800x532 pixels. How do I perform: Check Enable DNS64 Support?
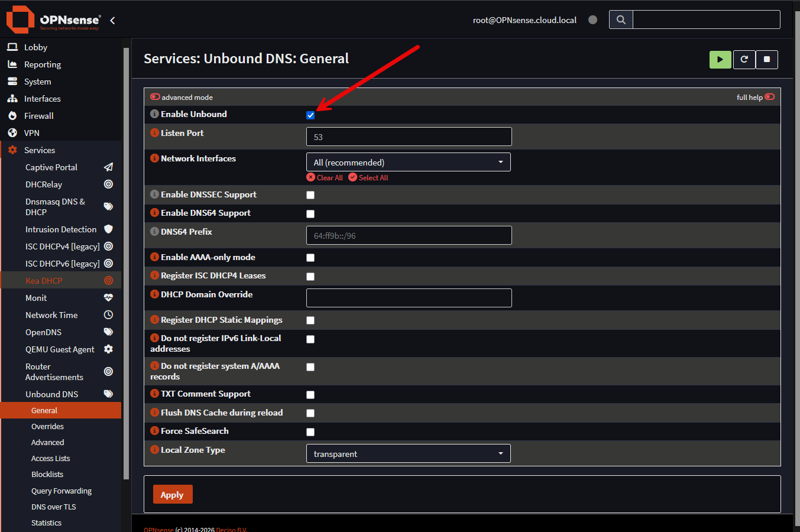pos(310,214)
